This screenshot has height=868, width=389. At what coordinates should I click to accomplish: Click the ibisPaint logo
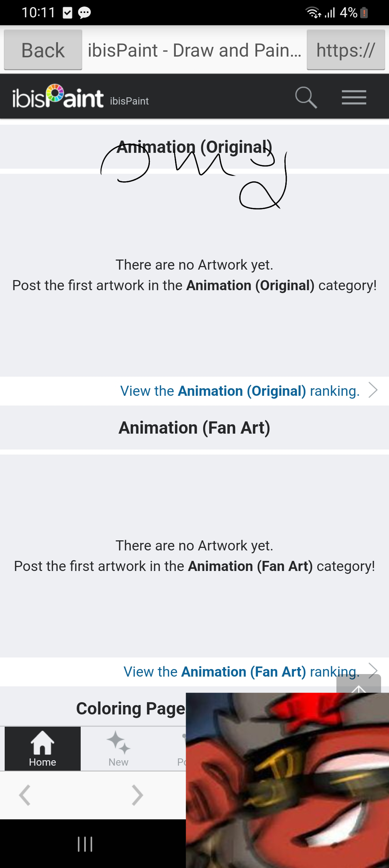click(58, 97)
